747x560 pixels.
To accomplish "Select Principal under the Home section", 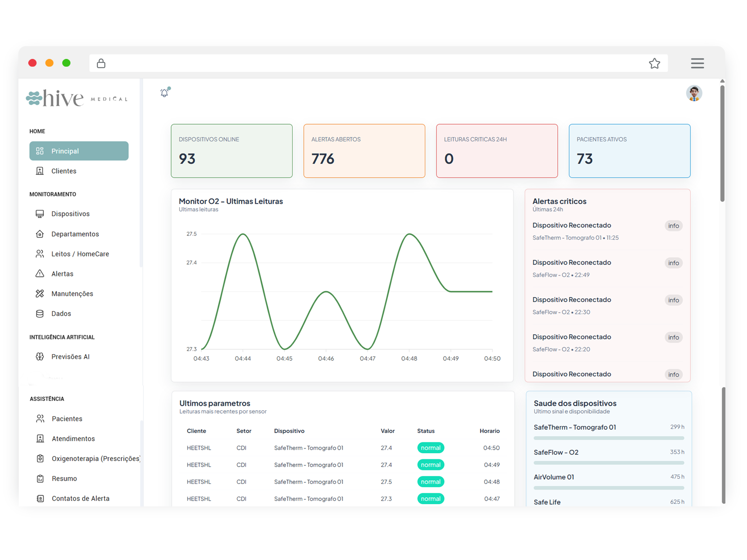I will (x=78, y=151).
